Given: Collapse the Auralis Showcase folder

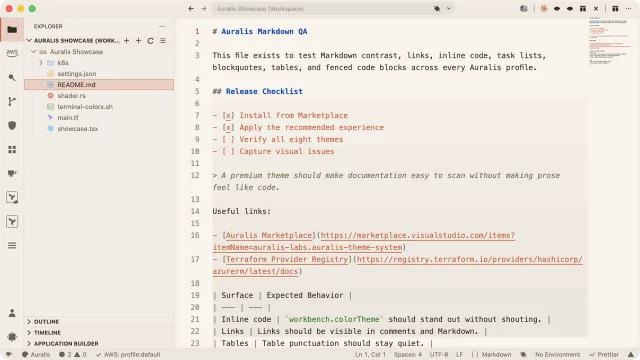Looking at the screenshot, I should point(34,51).
